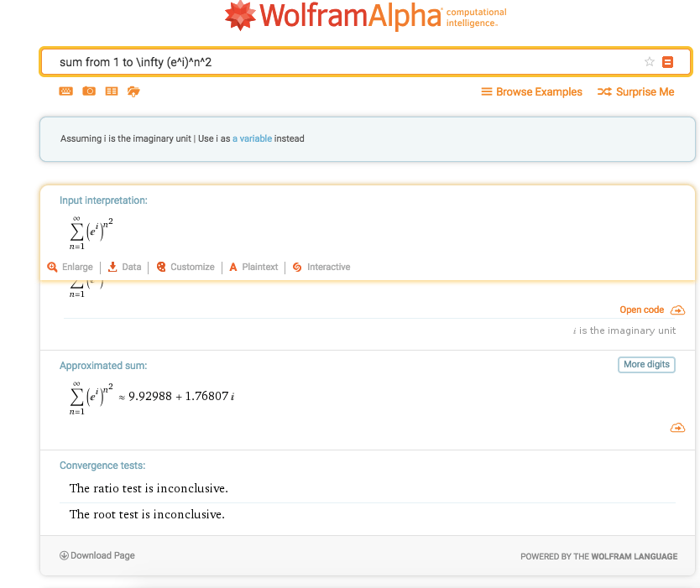Click the cloud icon in Approximated sum pod
Screen dimensions: 700x588
pos(677,428)
